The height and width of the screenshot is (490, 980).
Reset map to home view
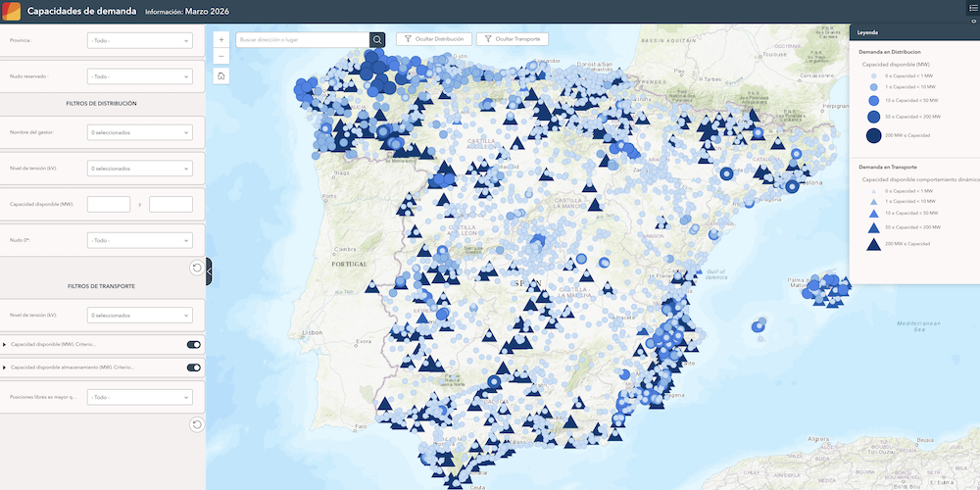[x=221, y=75]
